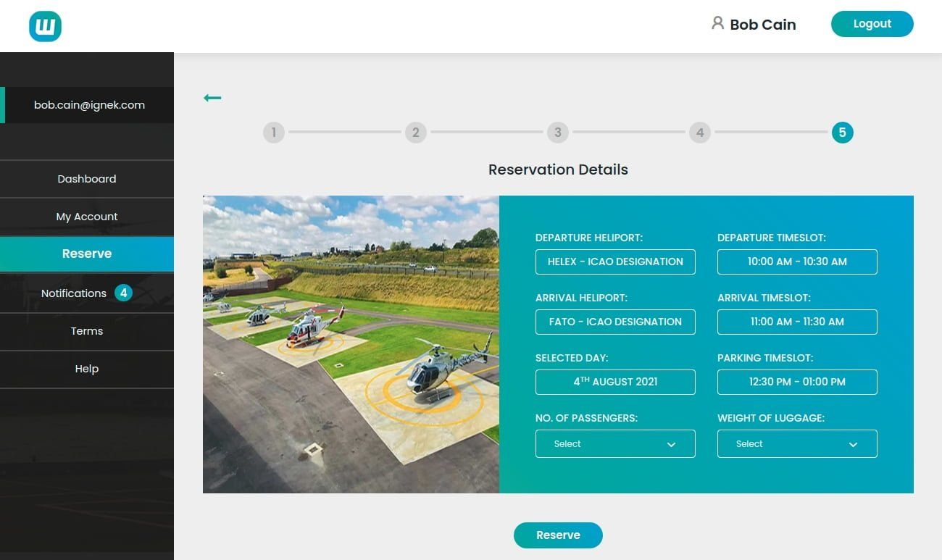Select step 2 circle in the progress stepper
942x560 pixels.
(x=415, y=133)
